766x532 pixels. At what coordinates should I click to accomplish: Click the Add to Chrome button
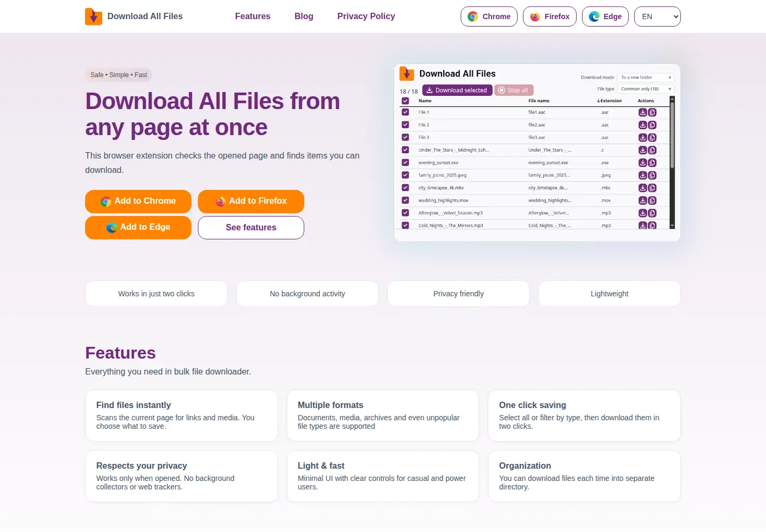138,201
